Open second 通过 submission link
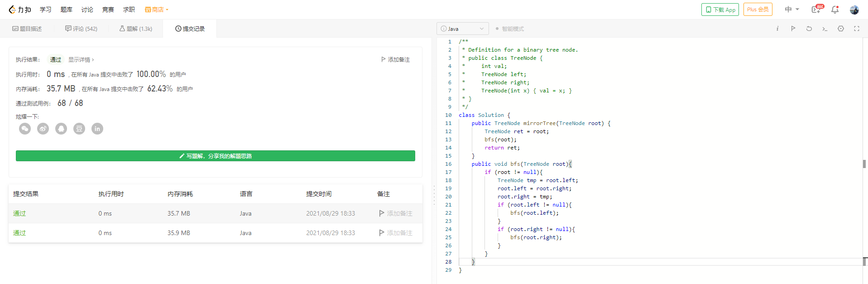Screen dimensions: 868x284 point(19,233)
